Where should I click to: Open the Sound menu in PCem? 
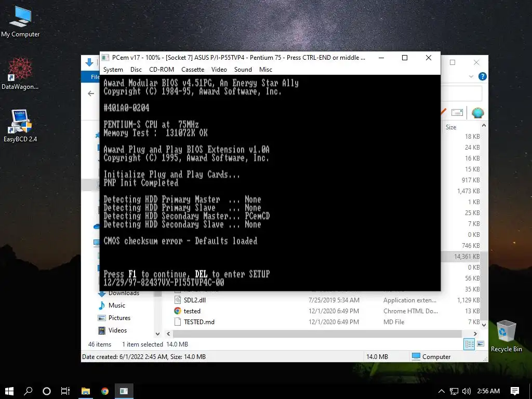(243, 70)
